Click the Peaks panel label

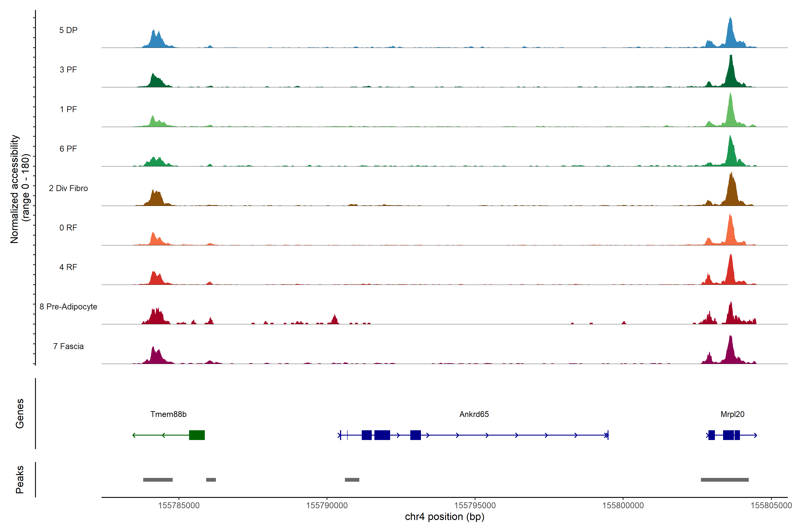click(20, 479)
